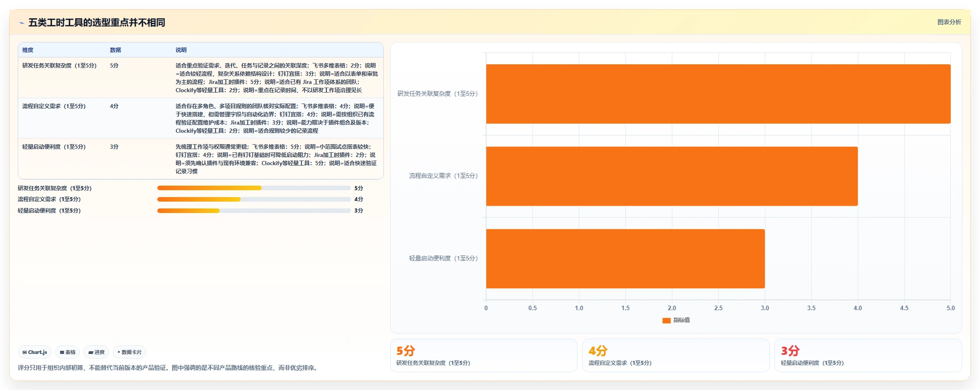Image resolution: width=980 pixels, height=390 pixels.
Task: Click the chart y-axis label 流程自定义需求
Action: tap(444, 176)
